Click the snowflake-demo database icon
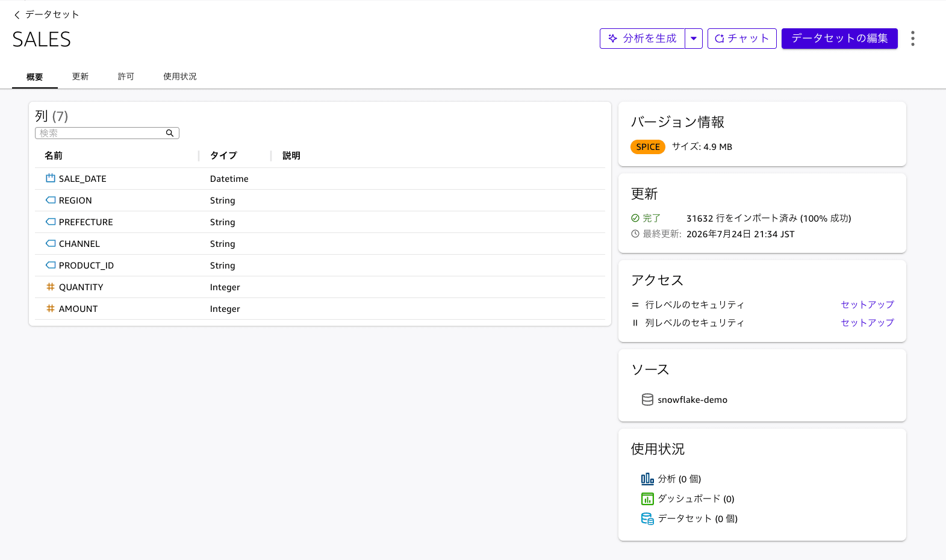Screen dimensions: 946x560 (x=647, y=400)
